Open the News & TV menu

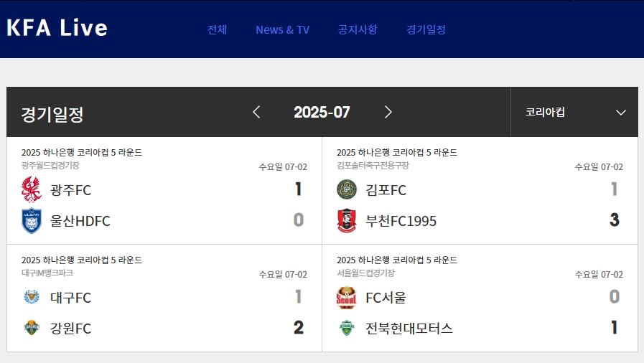coord(283,30)
